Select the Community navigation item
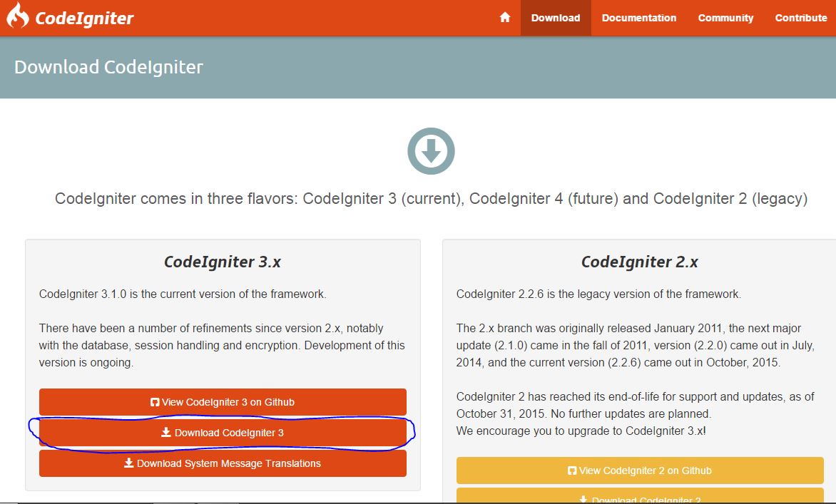This screenshot has height=504, width=836. pos(725,17)
